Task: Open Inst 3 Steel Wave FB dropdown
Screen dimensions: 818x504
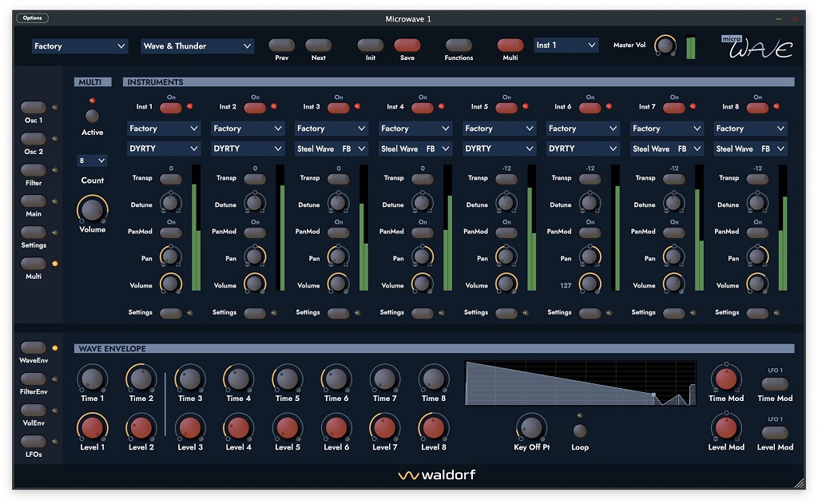Action: coord(332,149)
